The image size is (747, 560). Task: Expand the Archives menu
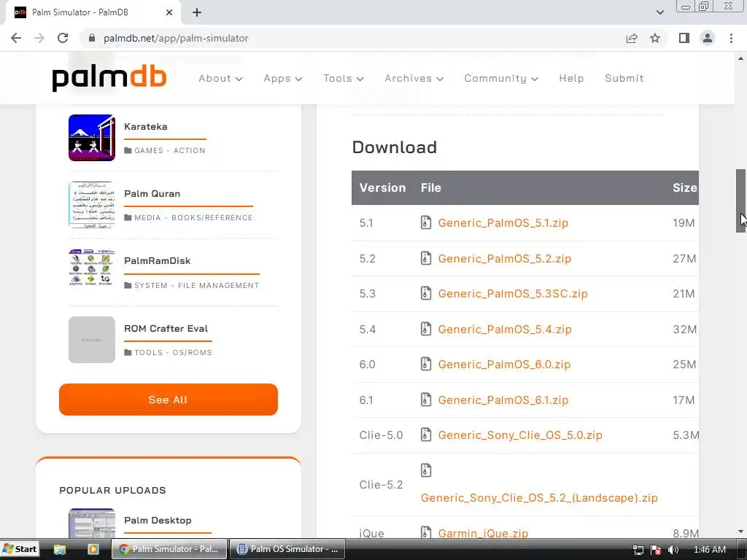414,79
